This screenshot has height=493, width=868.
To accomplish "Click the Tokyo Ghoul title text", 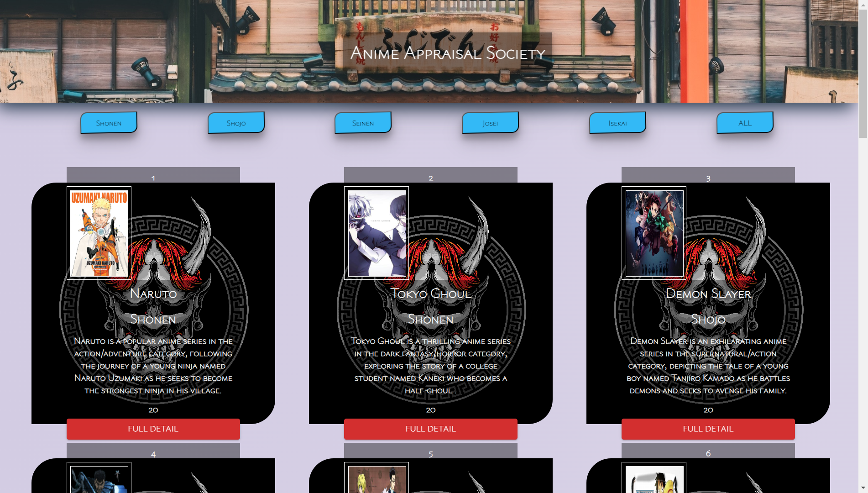I will point(431,294).
